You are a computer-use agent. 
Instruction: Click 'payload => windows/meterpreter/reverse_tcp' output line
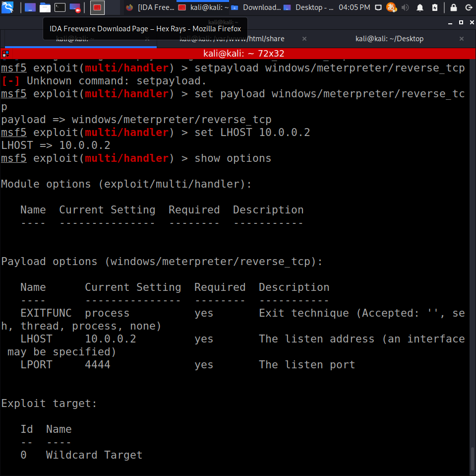(x=136, y=120)
